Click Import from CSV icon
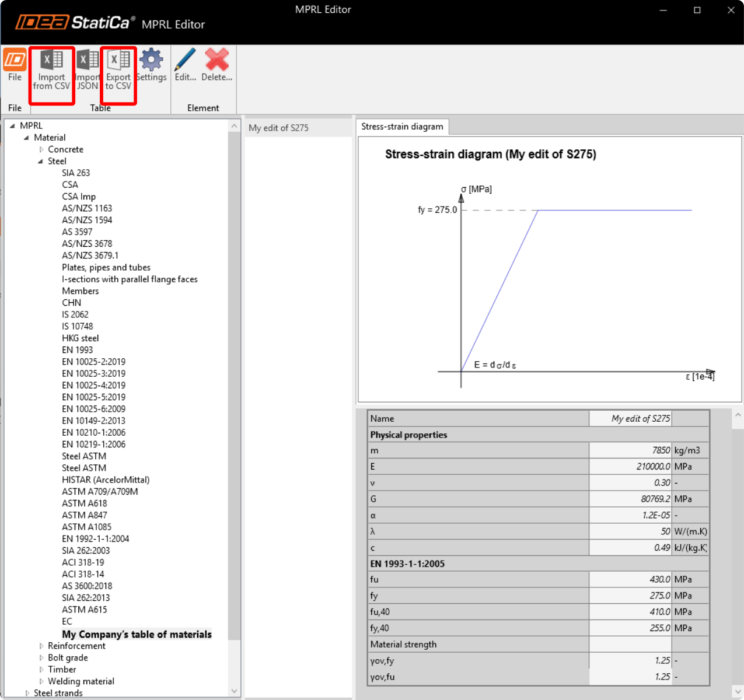 [x=51, y=60]
